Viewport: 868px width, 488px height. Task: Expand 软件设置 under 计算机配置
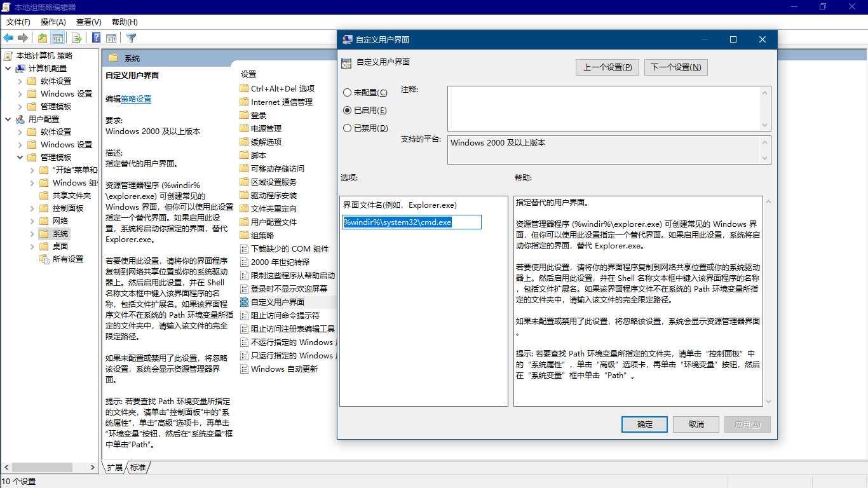(x=20, y=81)
